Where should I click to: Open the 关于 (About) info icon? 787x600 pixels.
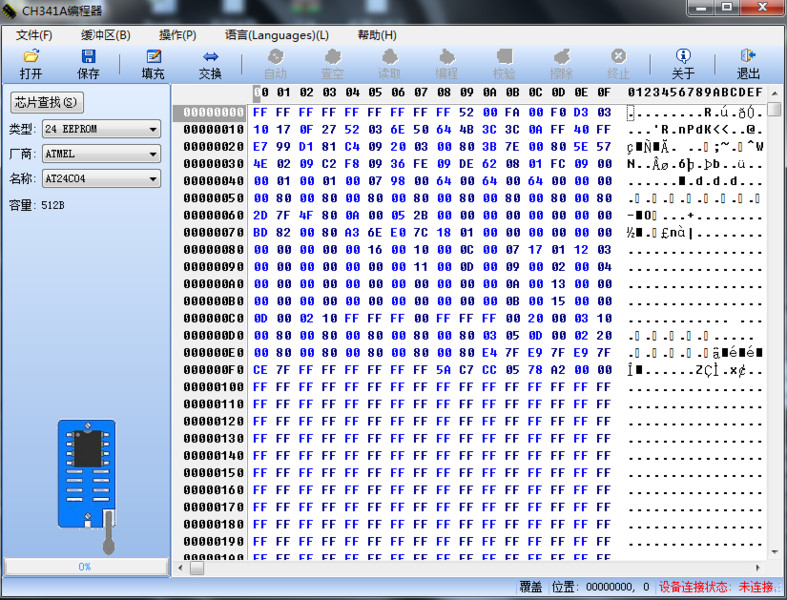[683, 64]
